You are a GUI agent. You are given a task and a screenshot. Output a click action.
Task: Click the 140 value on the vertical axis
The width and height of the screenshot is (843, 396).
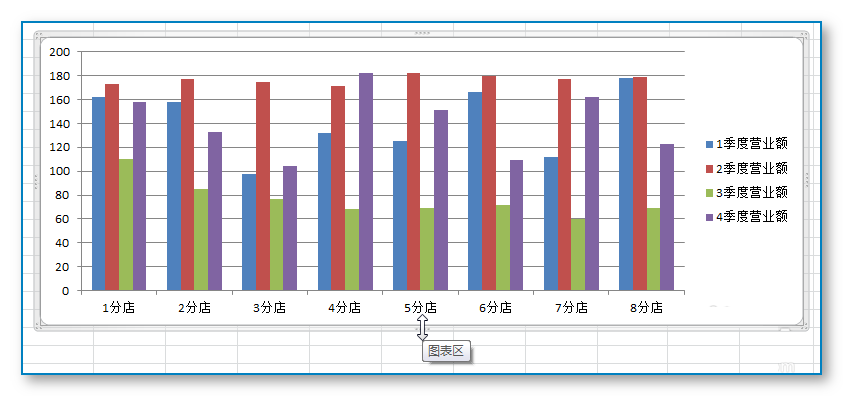pyautogui.click(x=60, y=124)
